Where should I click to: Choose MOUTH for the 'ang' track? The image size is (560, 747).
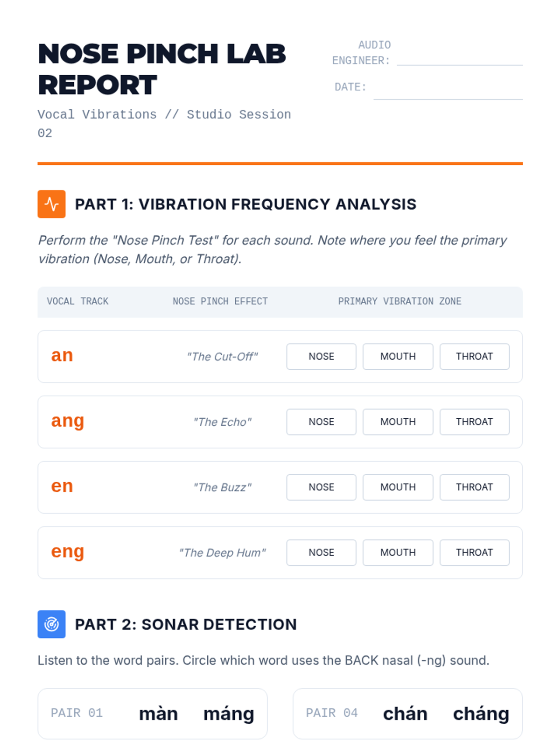point(398,422)
